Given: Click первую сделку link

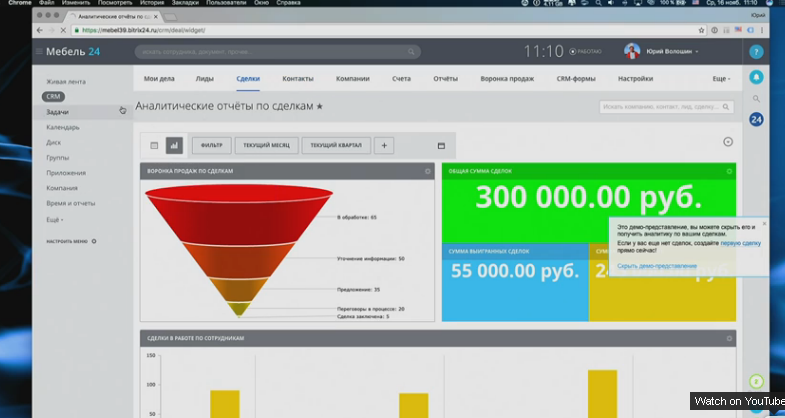Looking at the screenshot, I should point(740,243).
